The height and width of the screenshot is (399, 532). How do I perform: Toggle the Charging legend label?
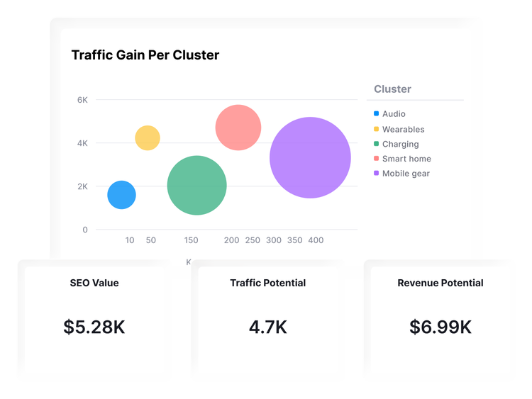pyautogui.click(x=400, y=144)
